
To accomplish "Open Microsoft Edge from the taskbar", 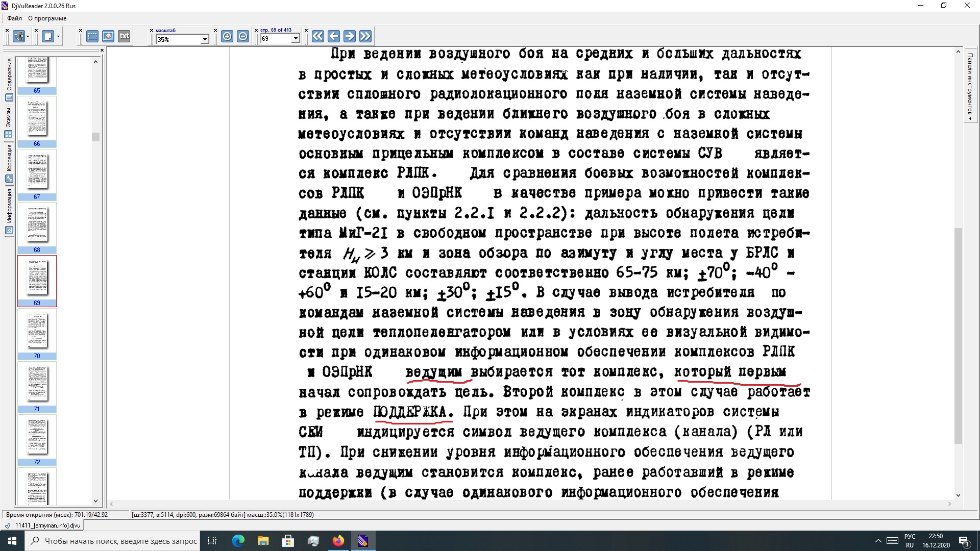I will pyautogui.click(x=238, y=541).
